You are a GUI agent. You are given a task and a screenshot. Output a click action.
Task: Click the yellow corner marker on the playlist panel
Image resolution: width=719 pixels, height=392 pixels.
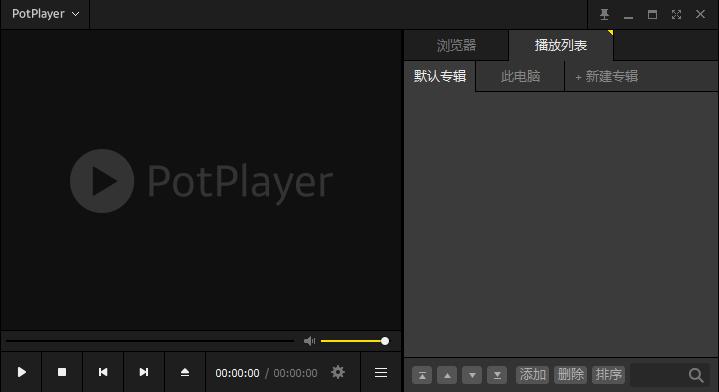[x=611, y=33]
